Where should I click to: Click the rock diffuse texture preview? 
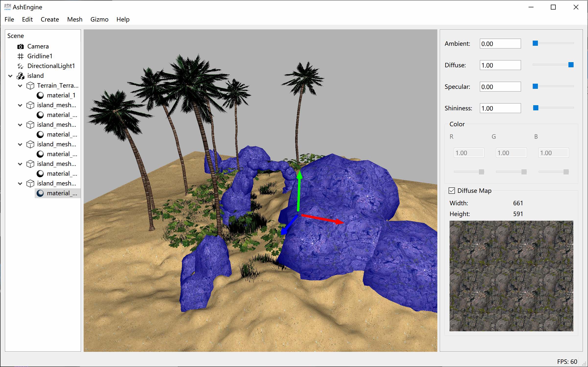pos(511,276)
